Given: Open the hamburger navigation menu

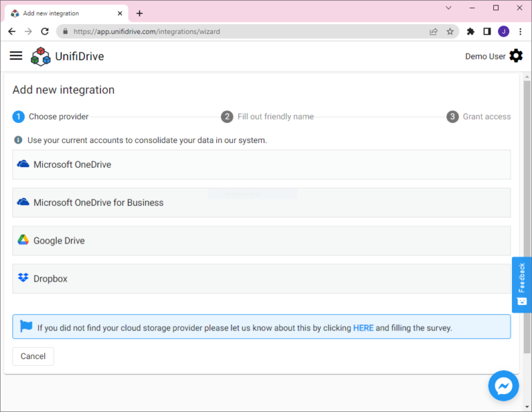Looking at the screenshot, I should coord(16,56).
